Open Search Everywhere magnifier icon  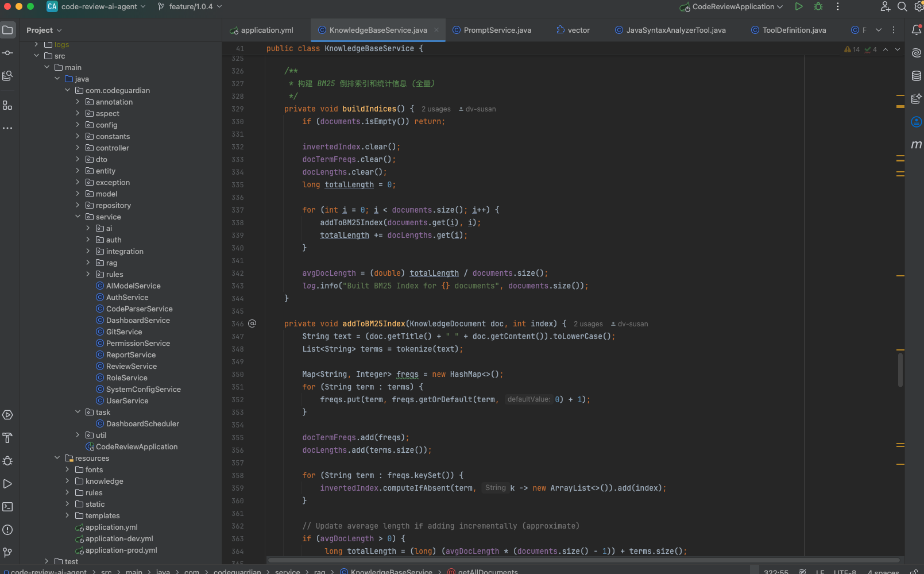[902, 6]
